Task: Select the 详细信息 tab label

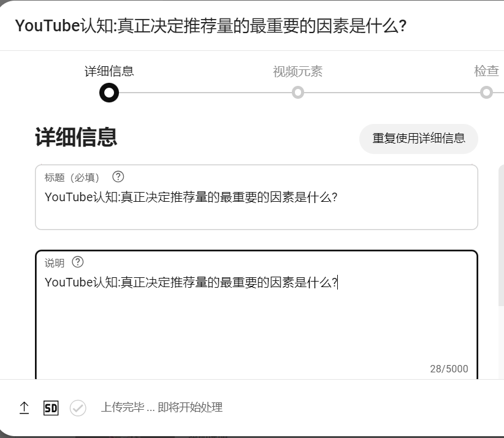Action: [109, 71]
